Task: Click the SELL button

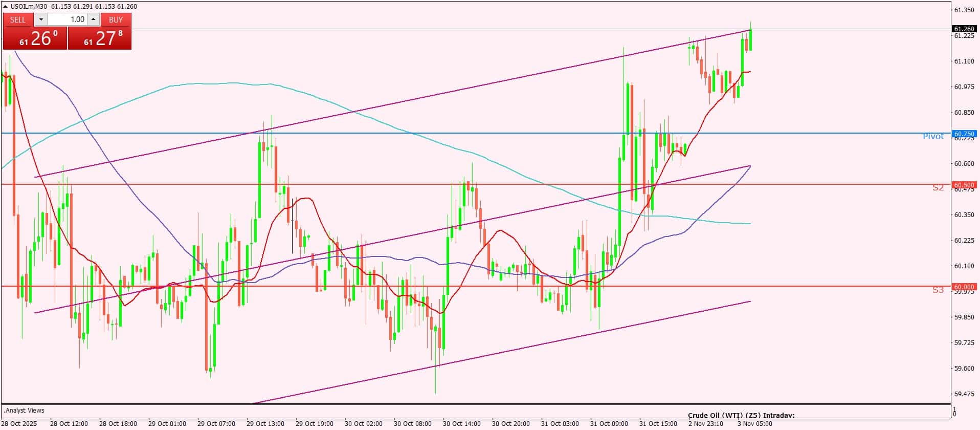Action: tap(18, 19)
